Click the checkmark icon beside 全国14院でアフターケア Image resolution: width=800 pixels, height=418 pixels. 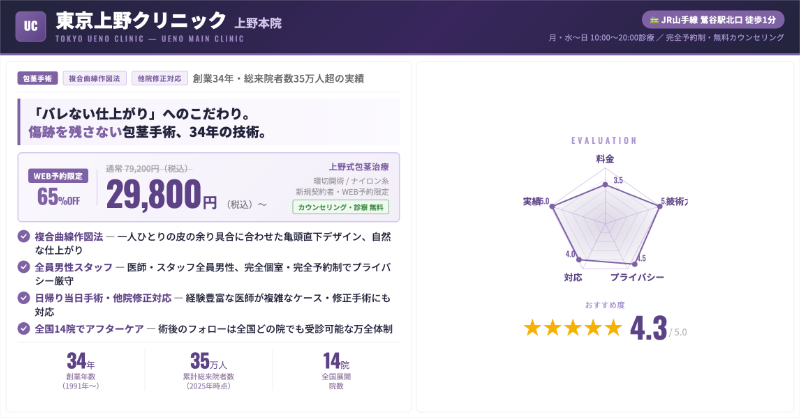pos(24,328)
